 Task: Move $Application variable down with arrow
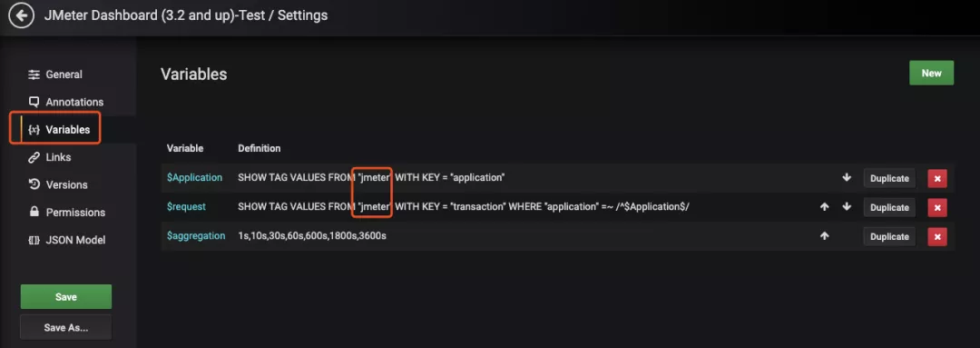847,178
